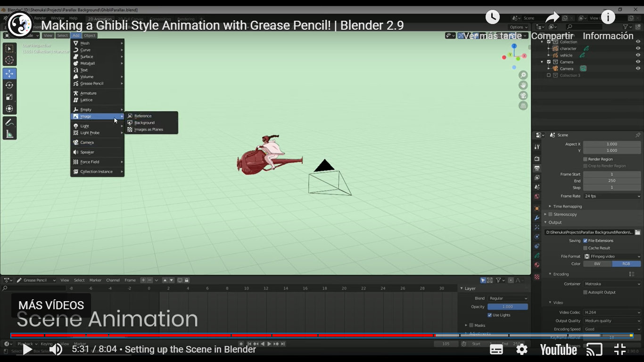
Task: Activate the Select Box tool
Action: click(x=9, y=48)
